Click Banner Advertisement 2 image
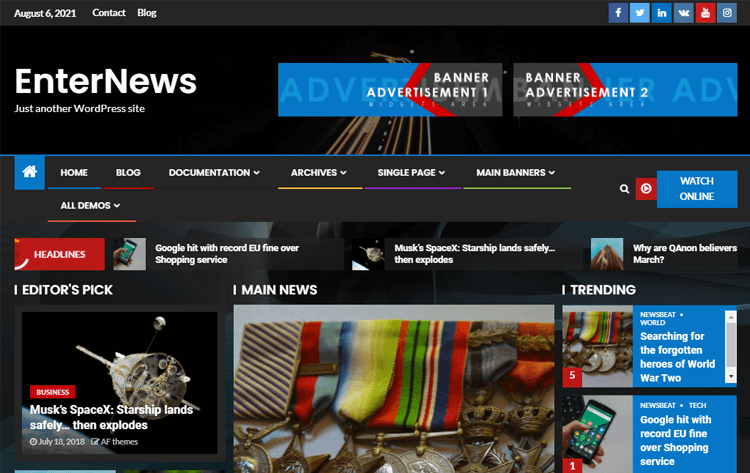Image resolution: width=750 pixels, height=473 pixels. tap(625, 89)
